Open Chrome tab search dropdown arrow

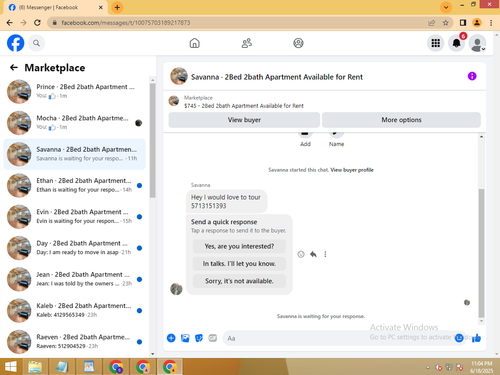[446, 7]
